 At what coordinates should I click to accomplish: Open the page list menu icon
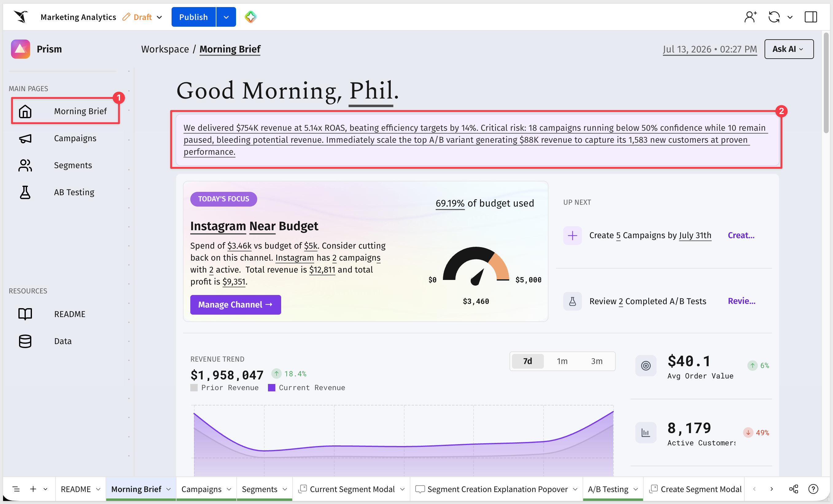(16, 489)
